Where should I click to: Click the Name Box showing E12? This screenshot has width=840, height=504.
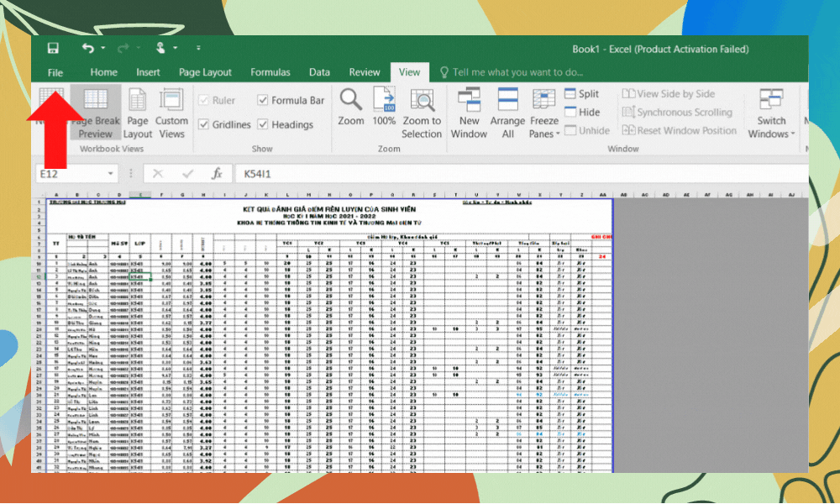click(80, 174)
